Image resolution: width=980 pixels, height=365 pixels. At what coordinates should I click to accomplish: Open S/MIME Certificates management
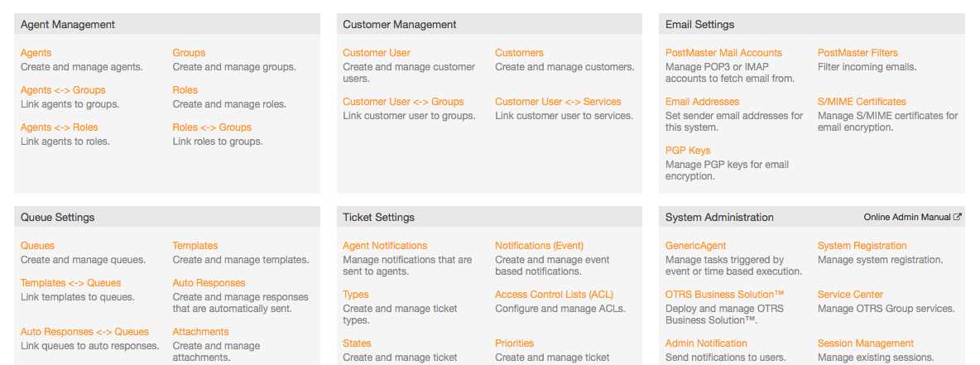[x=862, y=102]
